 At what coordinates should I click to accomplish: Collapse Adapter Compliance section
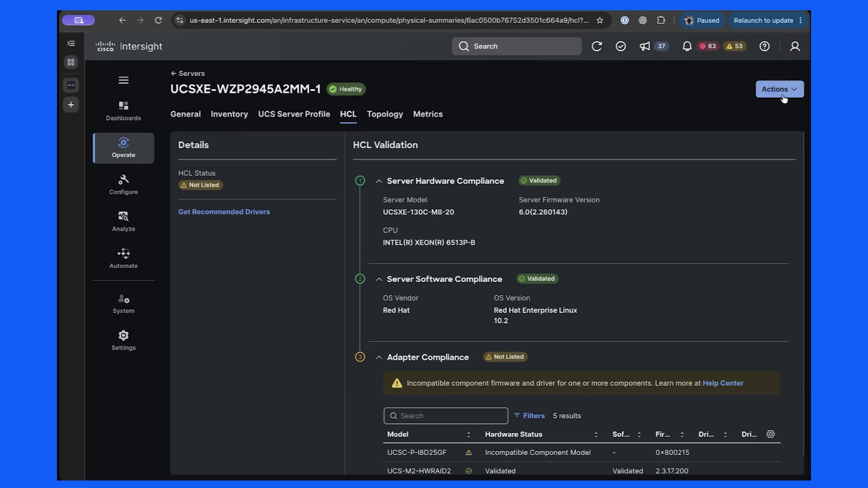[x=379, y=357]
